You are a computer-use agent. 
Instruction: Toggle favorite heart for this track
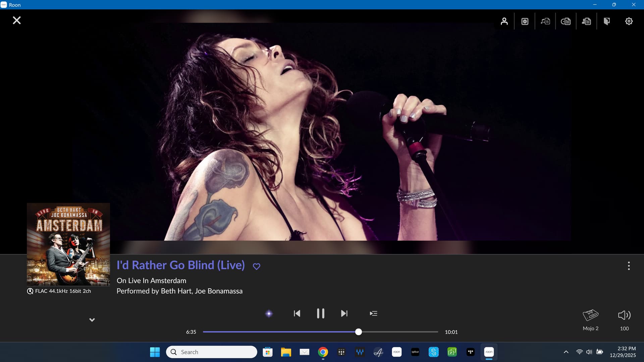(257, 266)
